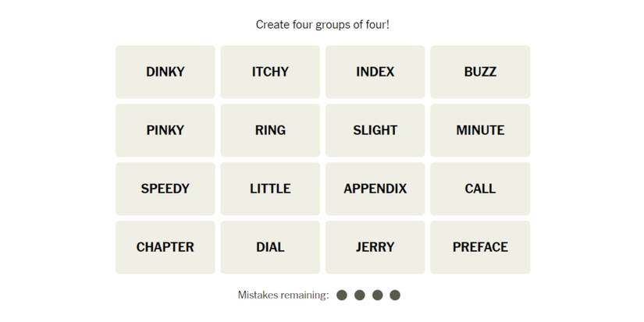Select the MINUTE word tile
The image size is (644, 322).
coord(480,130)
